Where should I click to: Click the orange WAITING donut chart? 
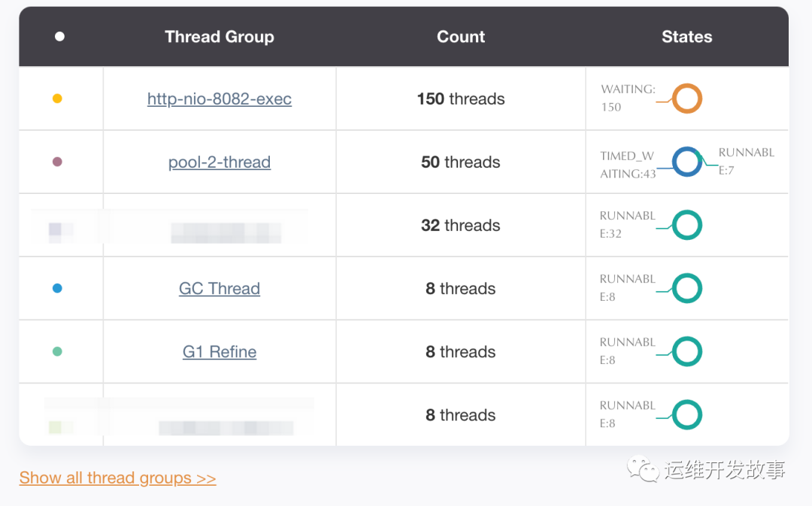(x=686, y=98)
